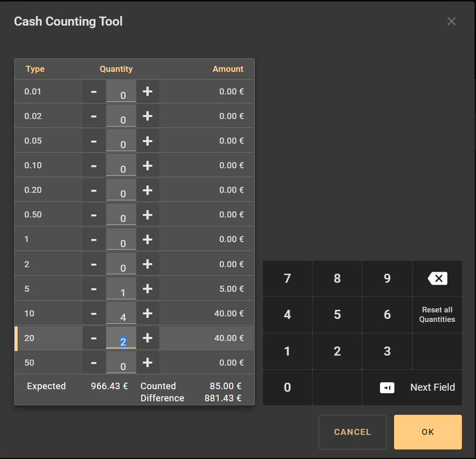
Task: Increase quantity for the 0.01 denomination
Action: [x=147, y=91]
